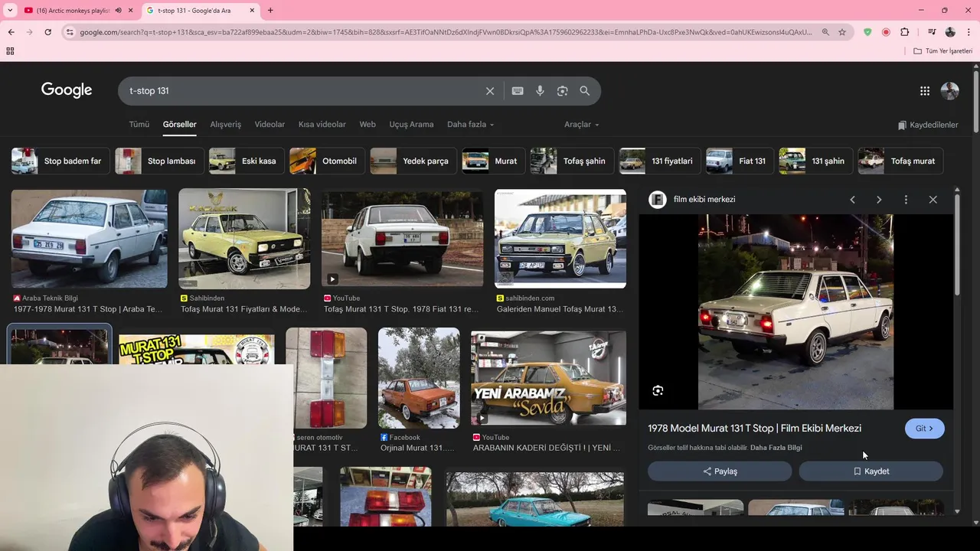The width and height of the screenshot is (980, 551).
Task: Click Lens icon on previewed car image
Action: coord(658,391)
